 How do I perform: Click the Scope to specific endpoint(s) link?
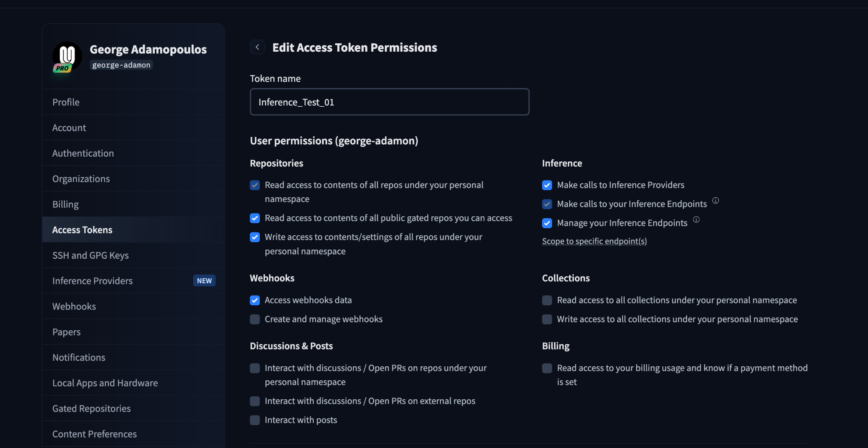pos(594,241)
